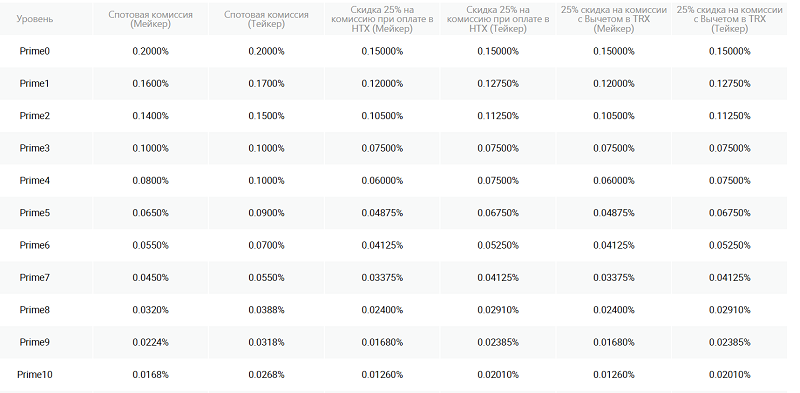
Task: Click the 25% скидка TRX (Мейкер) header
Action: click(614, 19)
